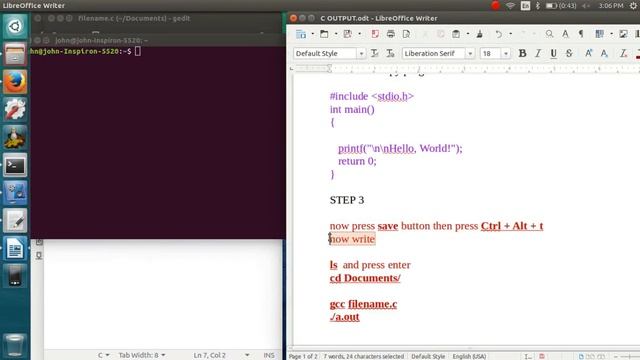Click the terminal prompt area

(x=158, y=142)
